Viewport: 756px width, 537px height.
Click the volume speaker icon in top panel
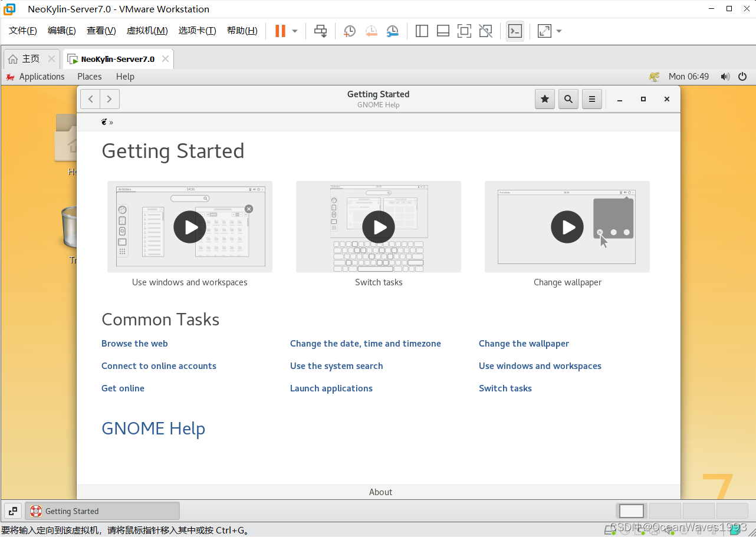click(725, 77)
